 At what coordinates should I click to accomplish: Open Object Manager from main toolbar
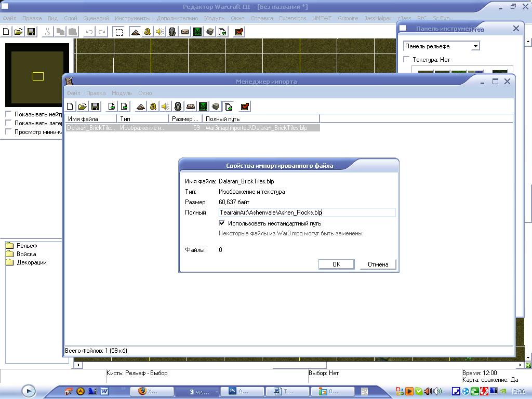pyautogui.click(x=210, y=32)
